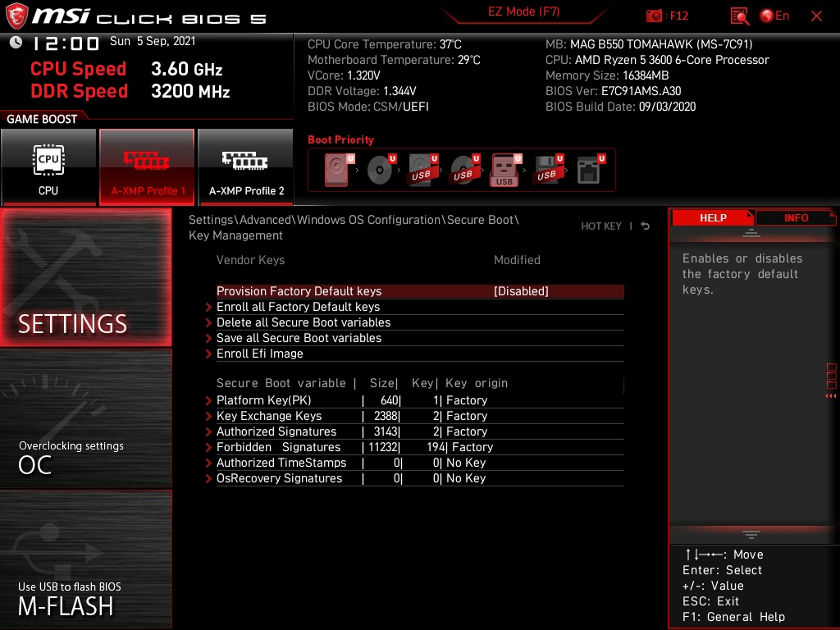
Task: Open Delete all Secure Boot variables
Action: 420,322
